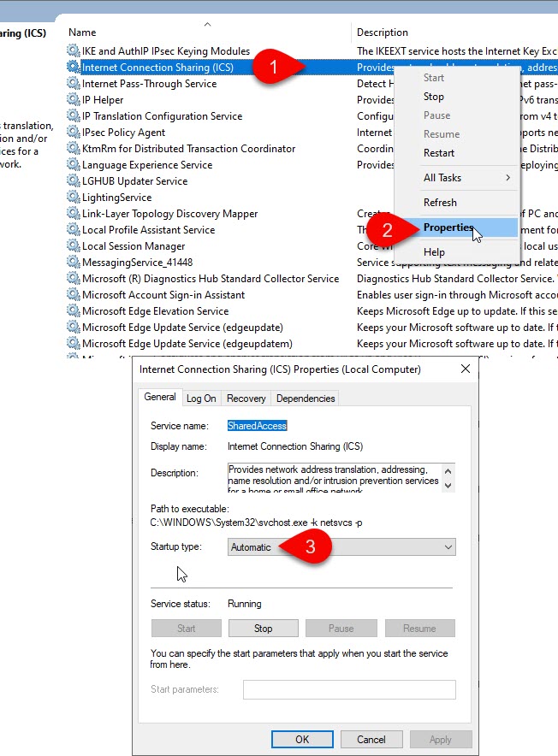Viewport: 558px width, 756px height.
Task: Select LGHUB Updater Service row
Action: tap(134, 180)
